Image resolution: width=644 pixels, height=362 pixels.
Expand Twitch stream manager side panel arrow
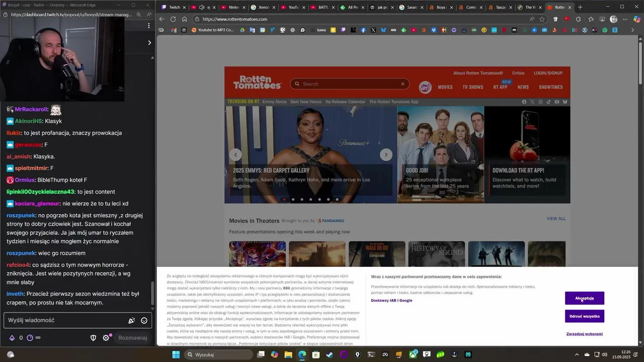pos(149,43)
